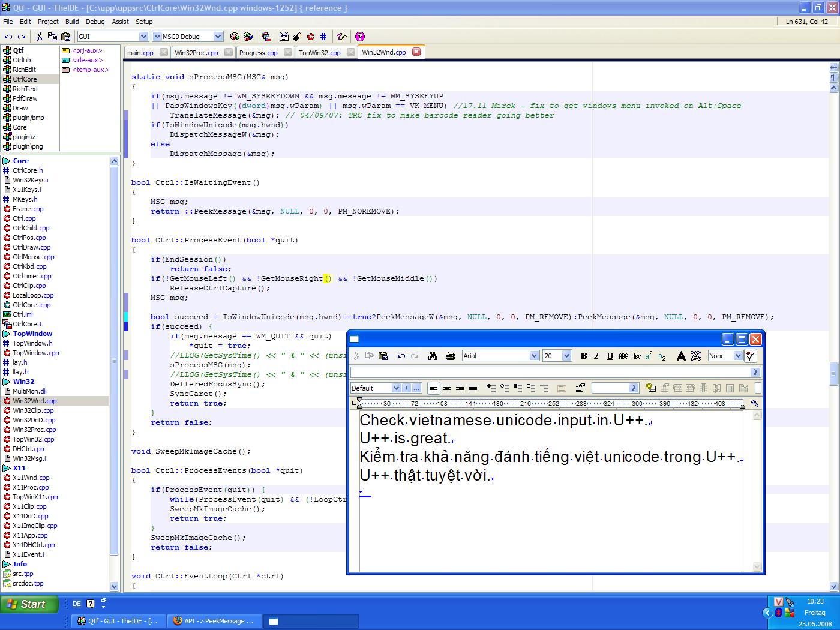Switch to the TopWin32.cpp tab
Viewport: 840px width, 630px height.
(x=319, y=53)
